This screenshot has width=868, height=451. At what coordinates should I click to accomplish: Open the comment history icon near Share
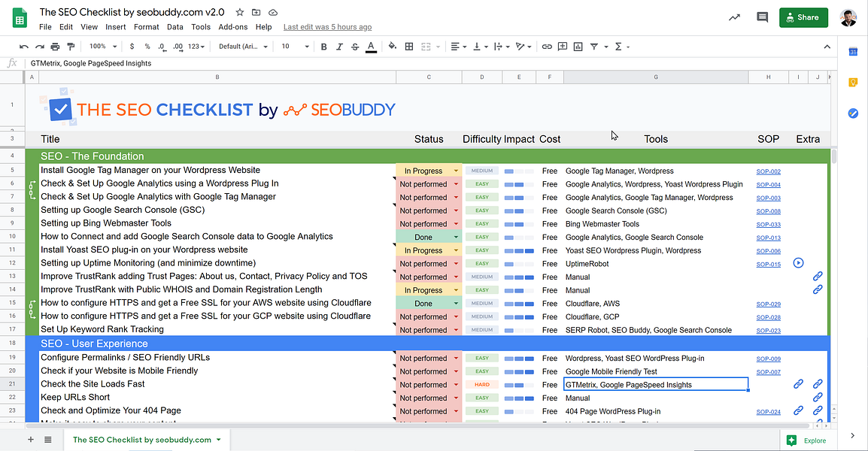[762, 17]
